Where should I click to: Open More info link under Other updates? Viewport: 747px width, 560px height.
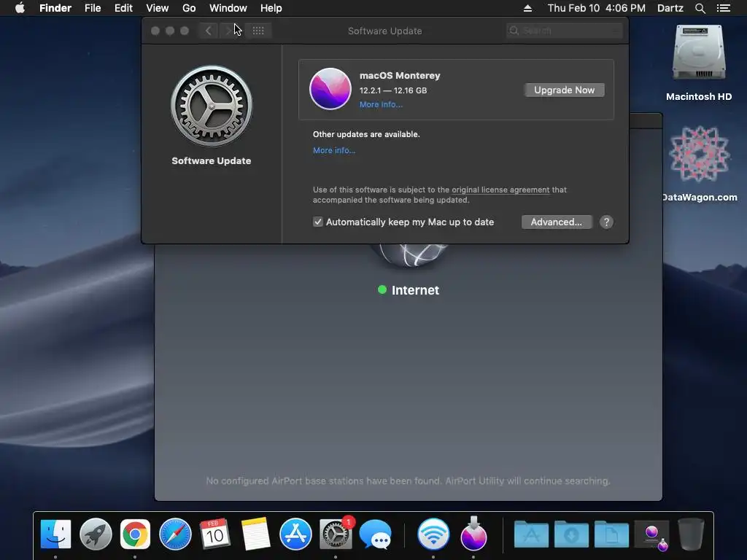334,150
